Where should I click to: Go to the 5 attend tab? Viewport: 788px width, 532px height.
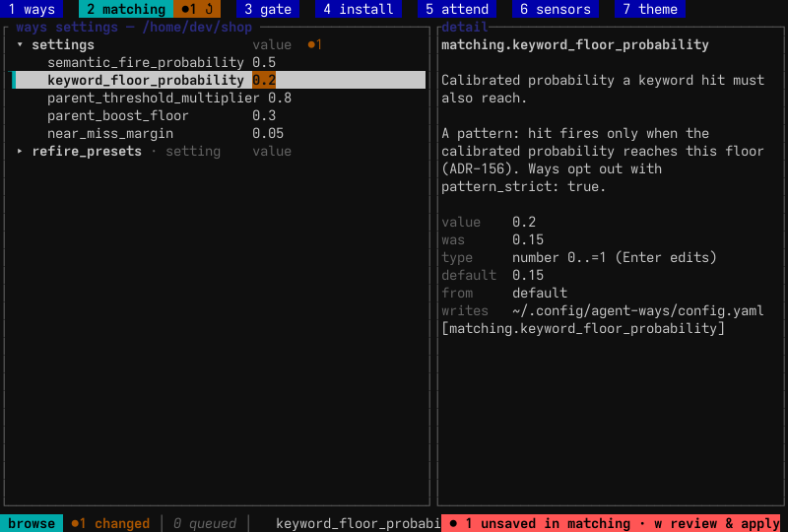click(x=457, y=9)
